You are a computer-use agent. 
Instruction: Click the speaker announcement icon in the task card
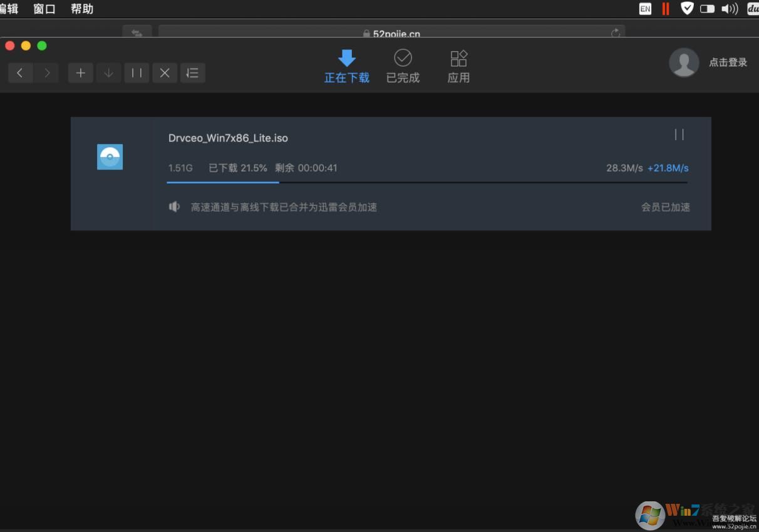pyautogui.click(x=174, y=207)
